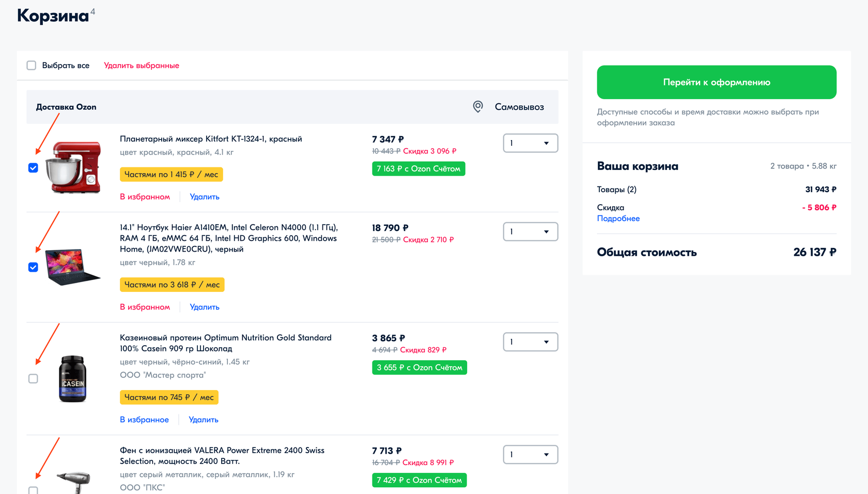Open the VALERA hair dryer thumbnail
Screen dimensions: 868x494
(x=73, y=482)
